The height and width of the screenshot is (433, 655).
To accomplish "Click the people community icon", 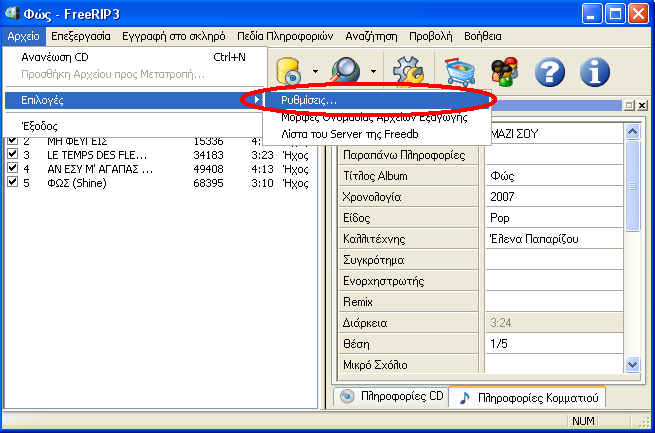I will click(x=505, y=72).
